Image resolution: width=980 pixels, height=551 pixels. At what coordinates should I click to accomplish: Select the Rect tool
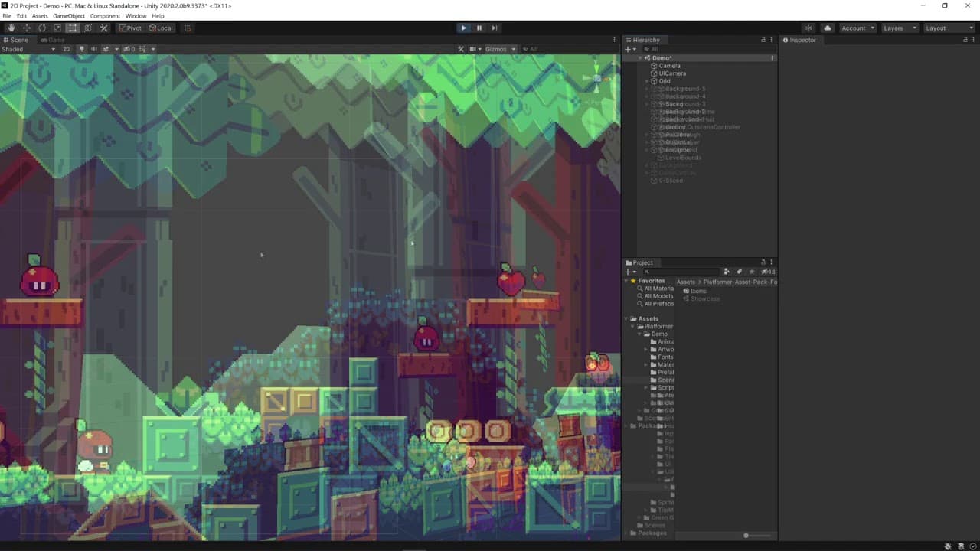72,28
